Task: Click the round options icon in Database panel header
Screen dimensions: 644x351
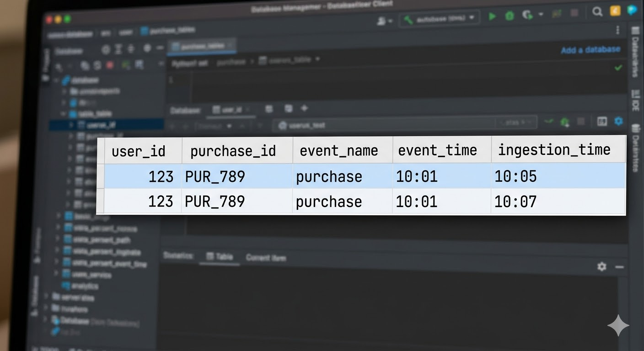Action: click(147, 48)
